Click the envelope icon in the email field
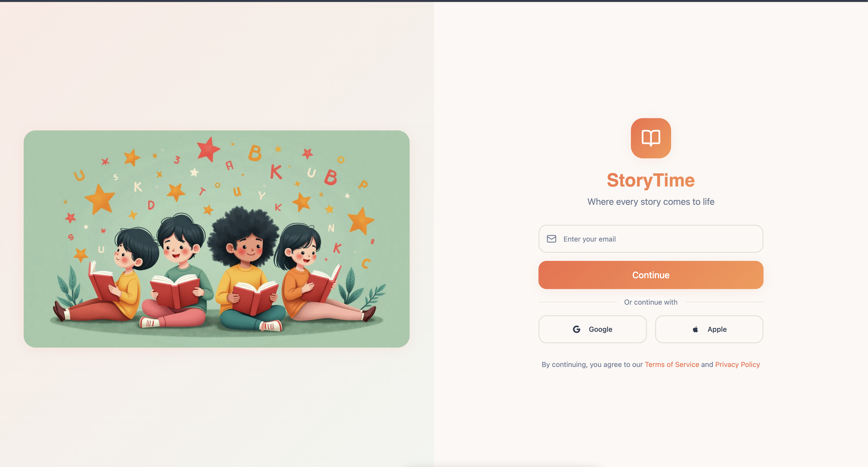This screenshot has height=467, width=868. coord(551,239)
